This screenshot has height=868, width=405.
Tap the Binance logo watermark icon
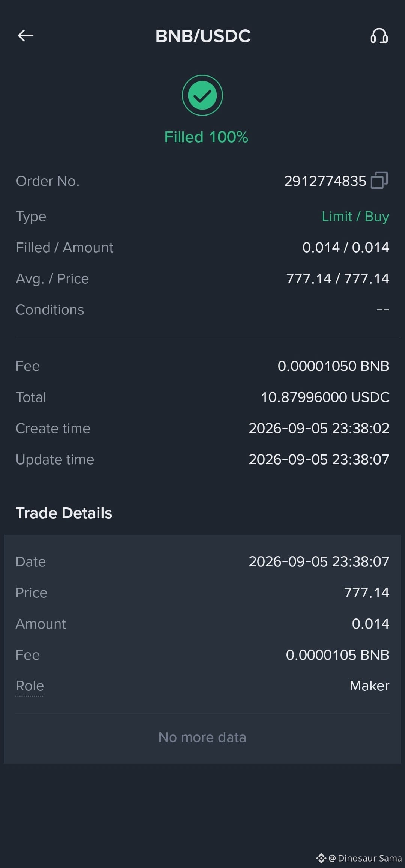(x=321, y=858)
